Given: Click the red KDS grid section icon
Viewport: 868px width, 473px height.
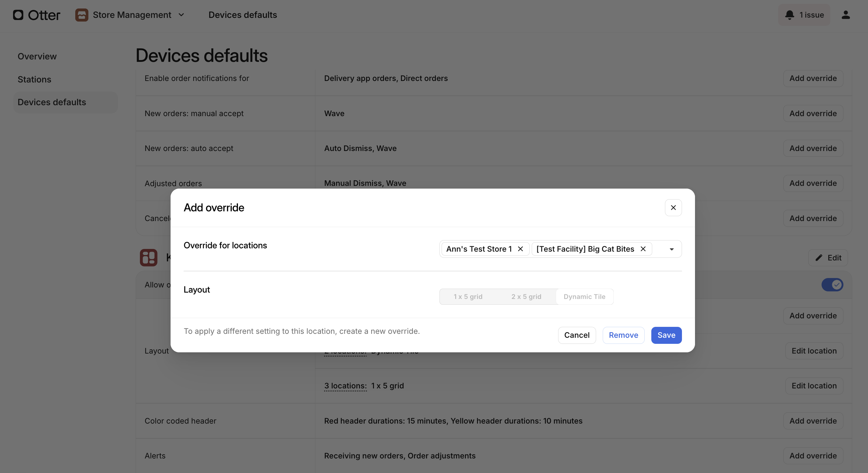Looking at the screenshot, I should (149, 257).
